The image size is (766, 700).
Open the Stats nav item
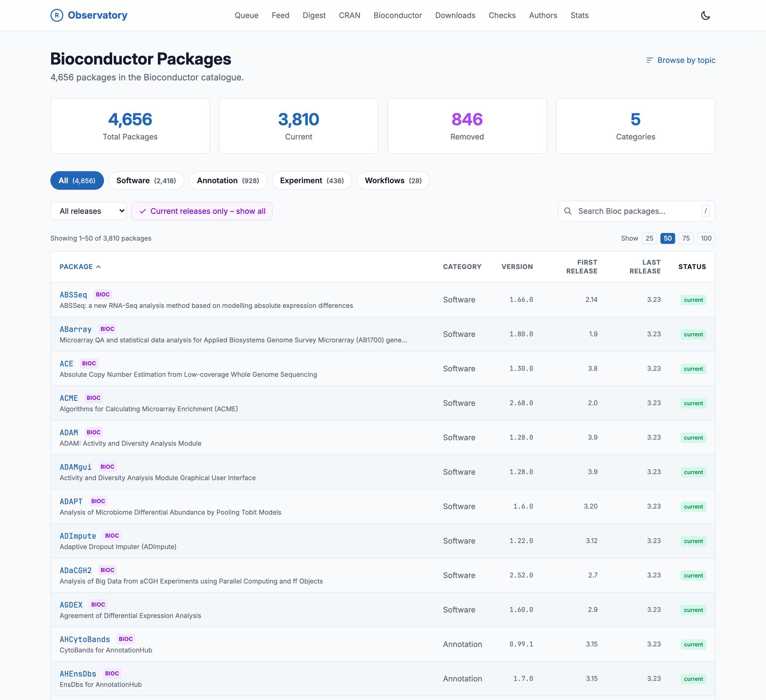tap(579, 15)
